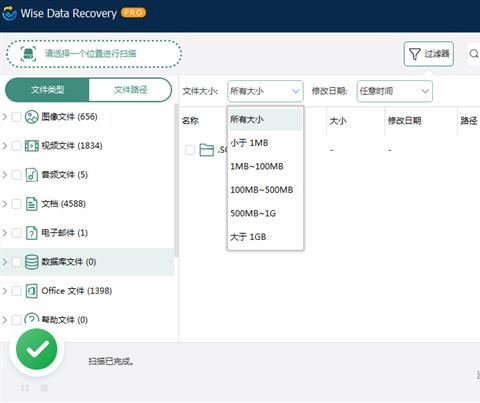Click the scan drive icon in location box
The image size is (480, 403).
click(28, 54)
